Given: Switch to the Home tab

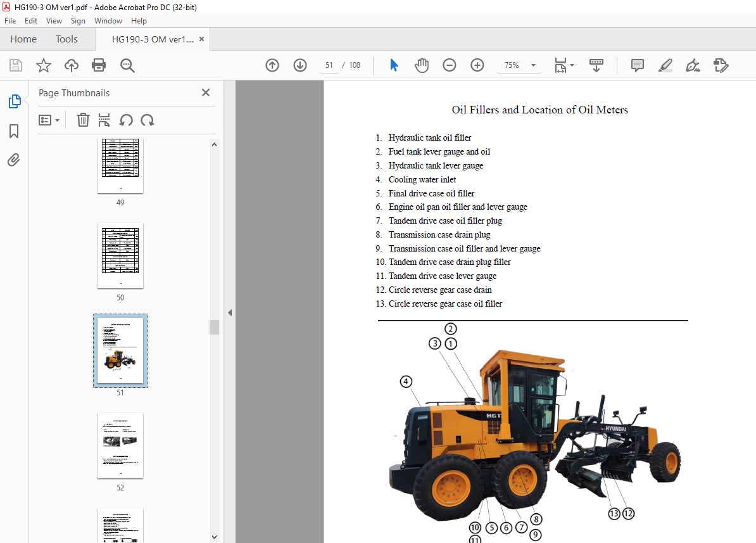Looking at the screenshot, I should [23, 39].
